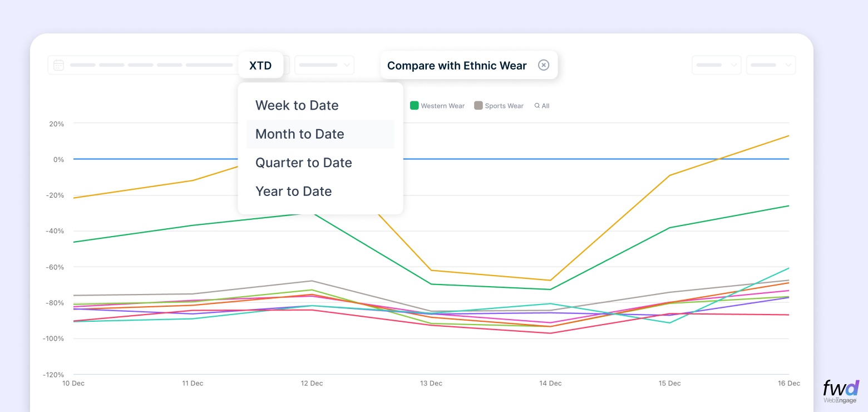
Task: Click the gray Sports Wear color swatch
Action: coord(478,105)
